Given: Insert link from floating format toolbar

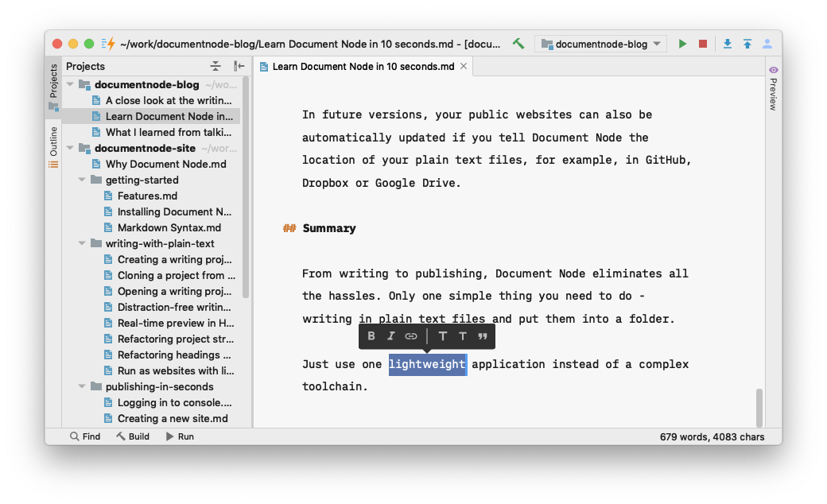Looking at the screenshot, I should click(411, 335).
